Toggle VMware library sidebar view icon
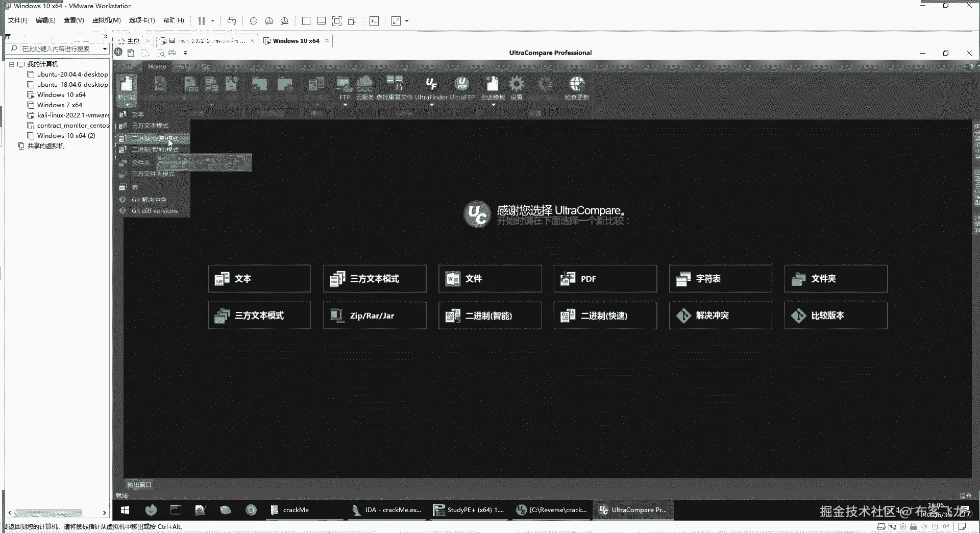The width and height of the screenshot is (980, 533). [306, 21]
